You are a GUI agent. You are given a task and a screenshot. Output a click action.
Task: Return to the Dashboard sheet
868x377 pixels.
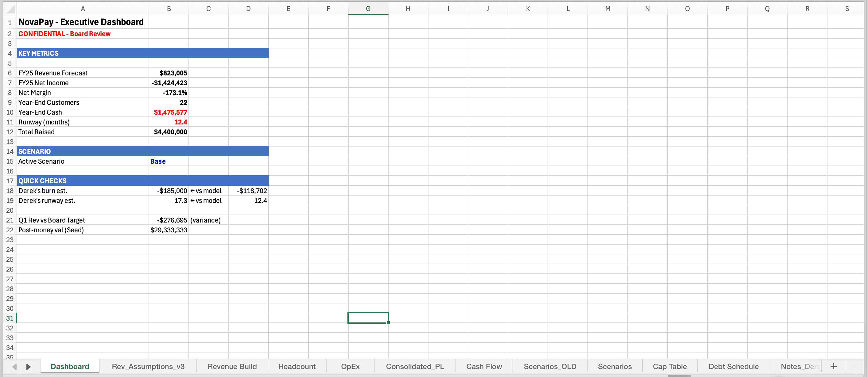point(69,366)
